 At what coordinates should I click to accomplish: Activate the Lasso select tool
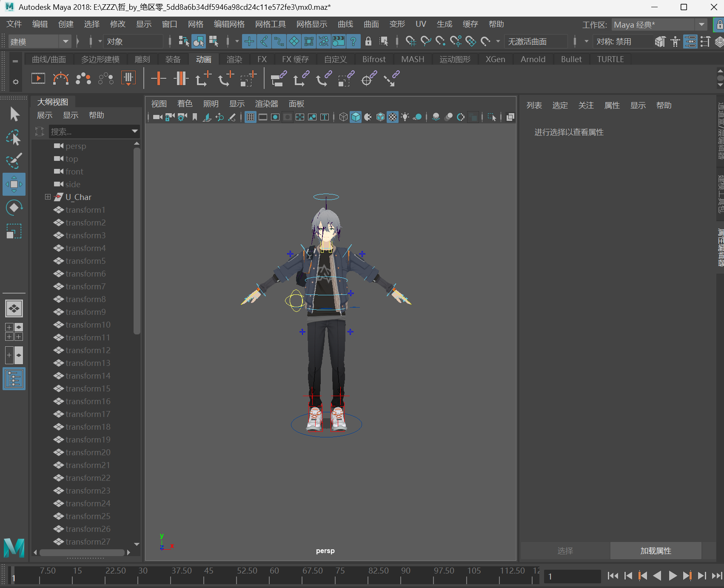click(14, 138)
